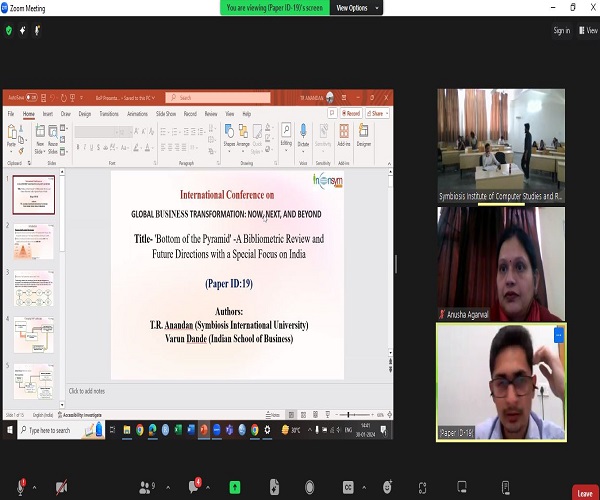The width and height of the screenshot is (600, 500).
Task: Open Font dialog launcher
Action: [x=155, y=163]
